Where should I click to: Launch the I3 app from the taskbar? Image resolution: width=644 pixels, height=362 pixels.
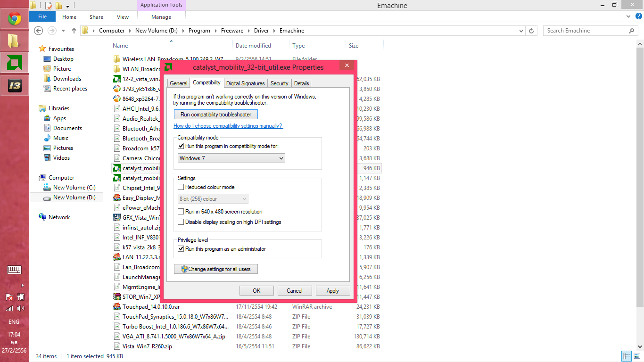[15, 85]
